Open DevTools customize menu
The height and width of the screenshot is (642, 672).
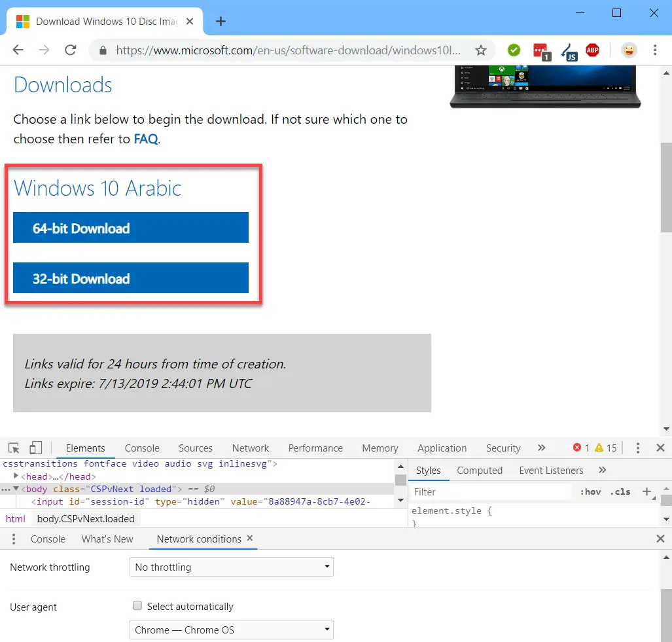point(638,448)
